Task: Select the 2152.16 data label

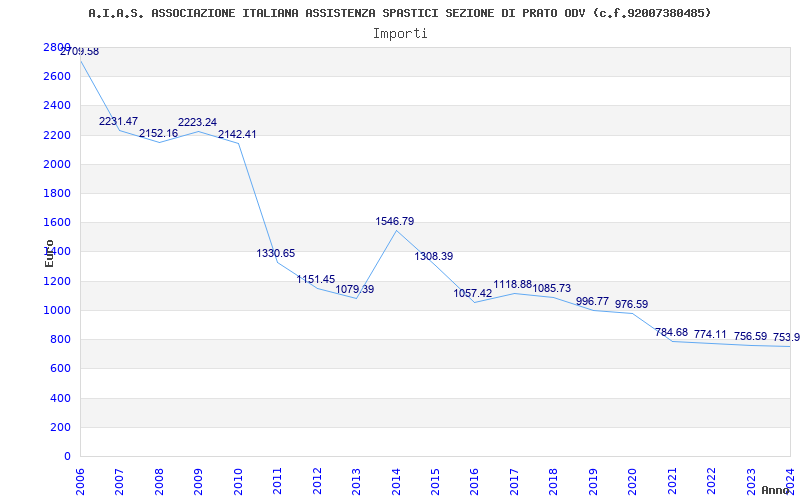Action: pos(158,133)
